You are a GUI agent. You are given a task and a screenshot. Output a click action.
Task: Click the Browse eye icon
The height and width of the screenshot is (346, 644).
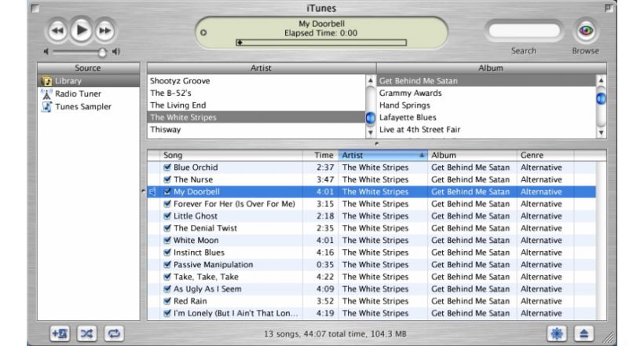pyautogui.click(x=586, y=31)
